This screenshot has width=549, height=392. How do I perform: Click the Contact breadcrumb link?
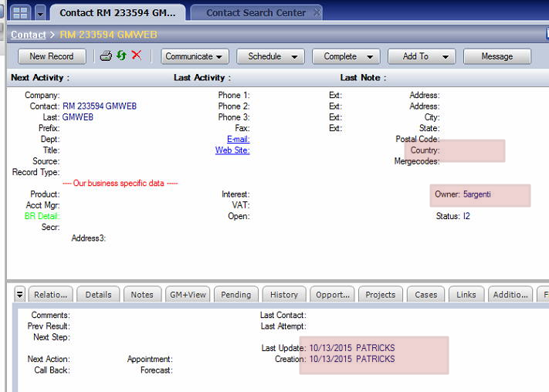[x=28, y=35]
